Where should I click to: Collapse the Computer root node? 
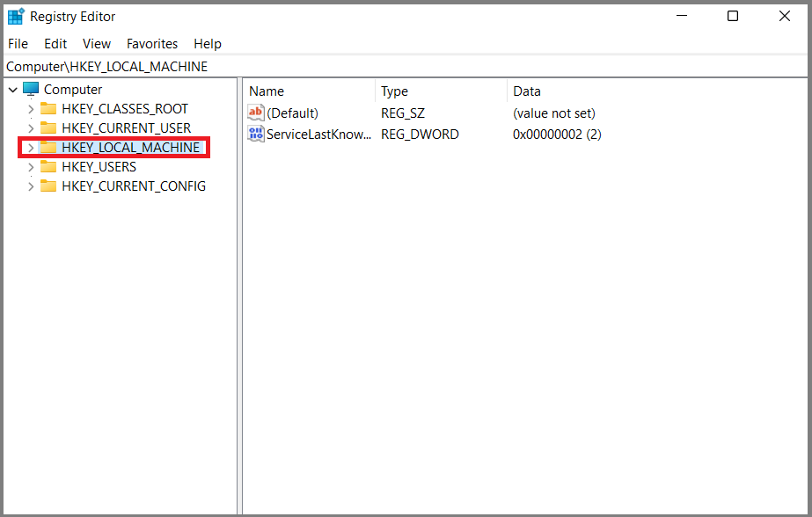pyautogui.click(x=13, y=90)
